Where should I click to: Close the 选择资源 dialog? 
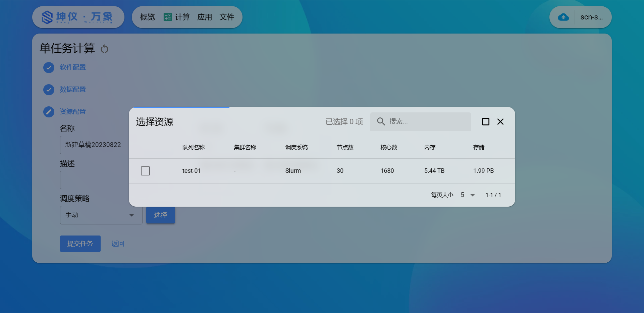click(x=500, y=121)
